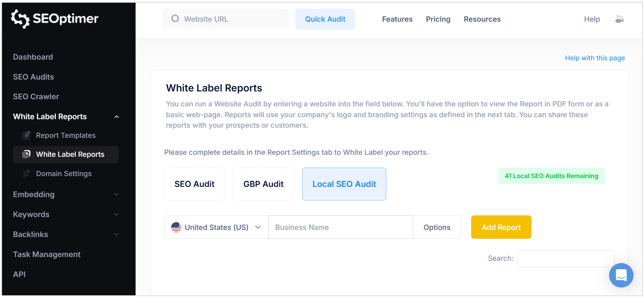This screenshot has height=298, width=644.
Task: Focus the Business Name field
Action: point(341,227)
